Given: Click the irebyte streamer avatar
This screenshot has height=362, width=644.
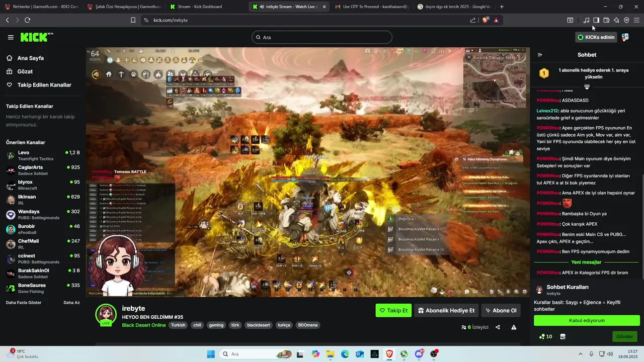Looking at the screenshot, I should (106, 315).
